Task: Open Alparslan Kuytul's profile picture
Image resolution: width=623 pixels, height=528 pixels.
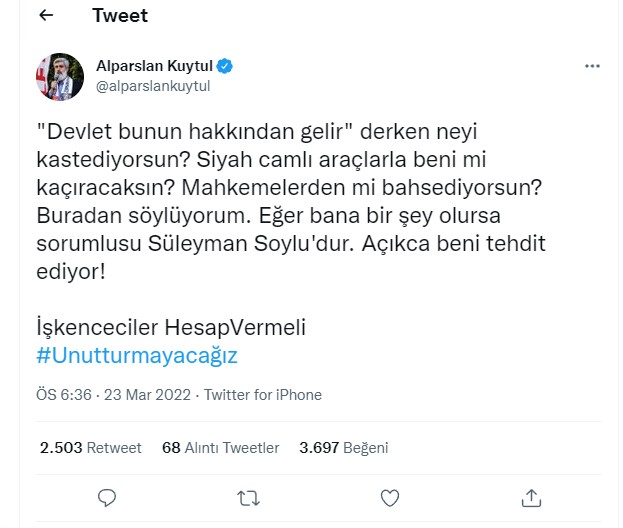Action: tap(60, 76)
